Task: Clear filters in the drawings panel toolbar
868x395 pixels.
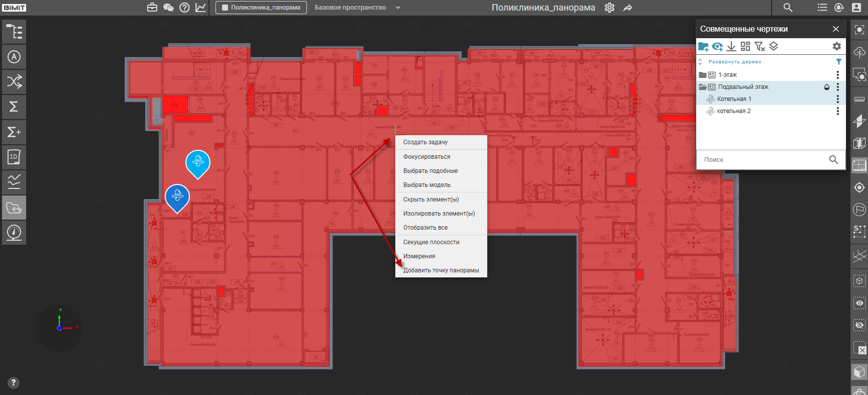Action: tap(759, 46)
